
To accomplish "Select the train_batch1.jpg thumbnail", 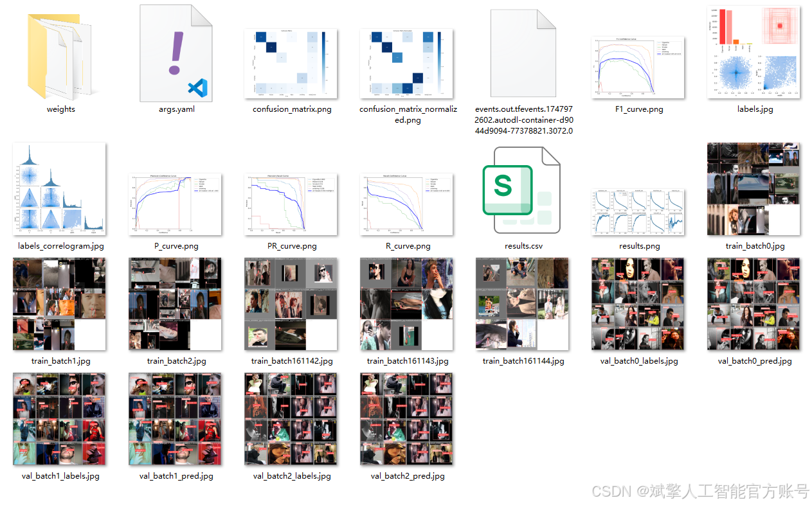I will [x=59, y=304].
